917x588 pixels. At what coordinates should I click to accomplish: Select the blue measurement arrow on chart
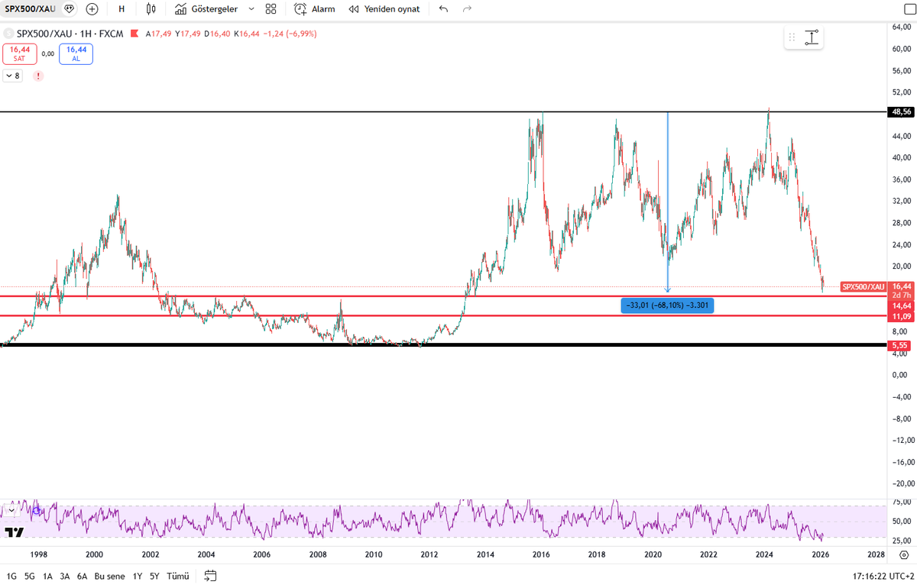(668, 202)
